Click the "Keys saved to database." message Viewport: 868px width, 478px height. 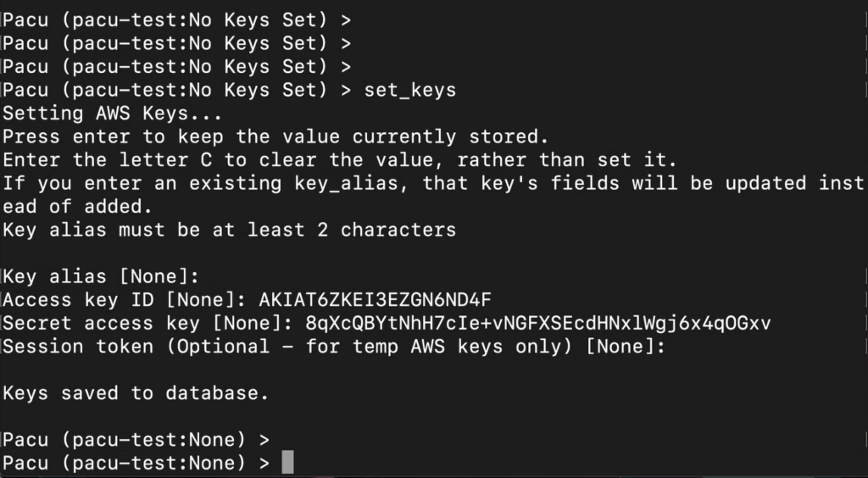click(136, 393)
